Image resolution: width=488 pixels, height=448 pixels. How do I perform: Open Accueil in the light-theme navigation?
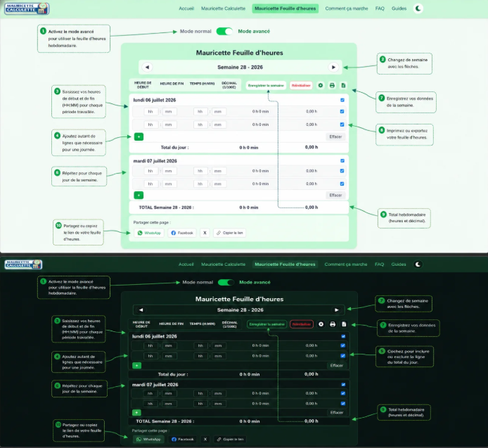click(186, 8)
